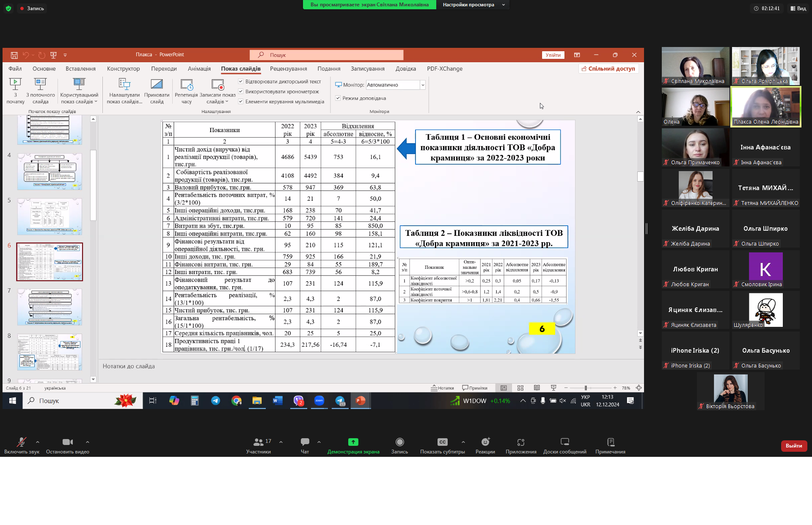Click the Windows Start button

click(13, 401)
